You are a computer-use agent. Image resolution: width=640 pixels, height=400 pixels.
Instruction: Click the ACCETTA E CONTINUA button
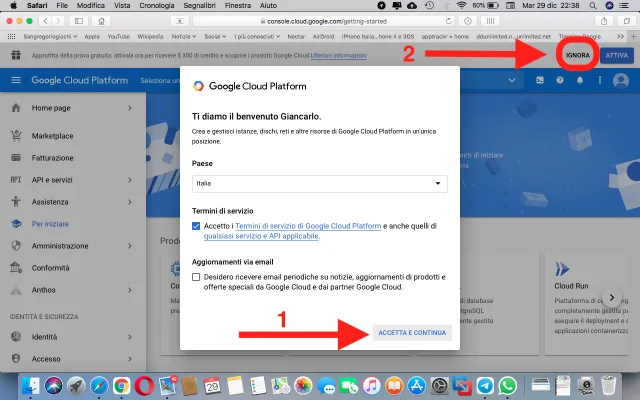pos(413,332)
